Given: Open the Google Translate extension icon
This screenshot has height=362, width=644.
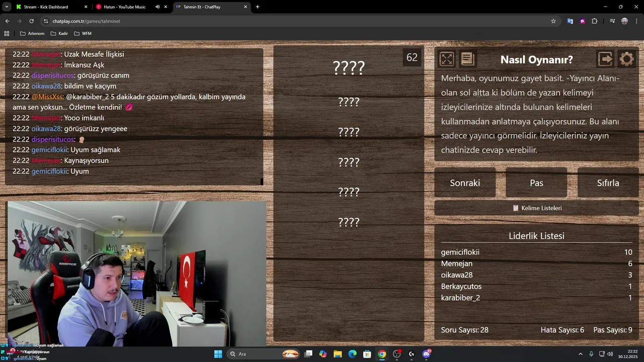Looking at the screenshot, I should (x=570, y=21).
